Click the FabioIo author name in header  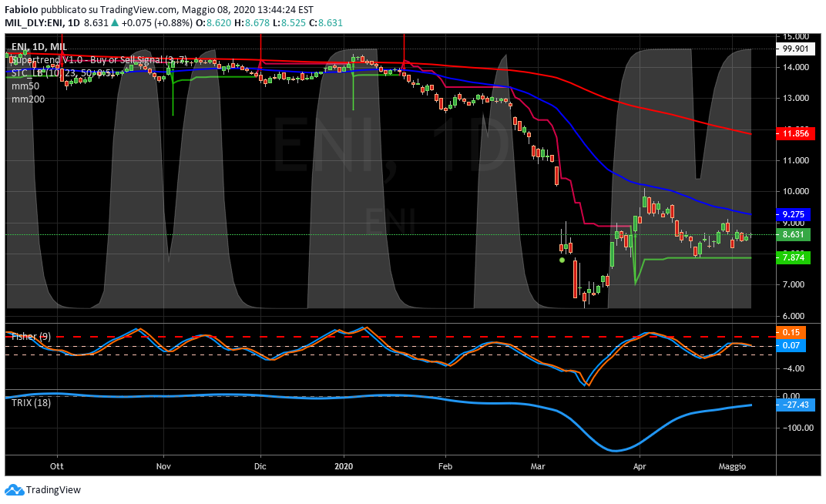click(22, 9)
